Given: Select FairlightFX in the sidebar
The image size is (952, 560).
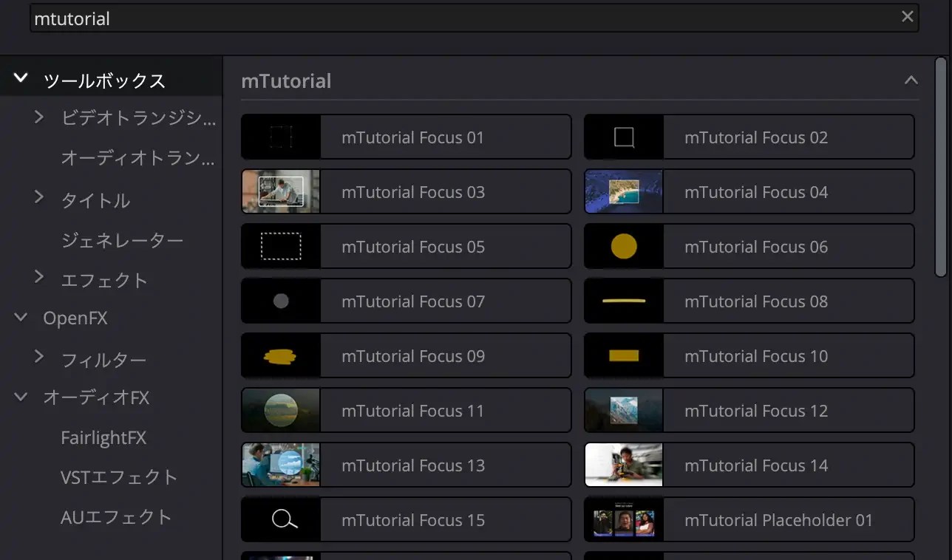Looking at the screenshot, I should [103, 437].
